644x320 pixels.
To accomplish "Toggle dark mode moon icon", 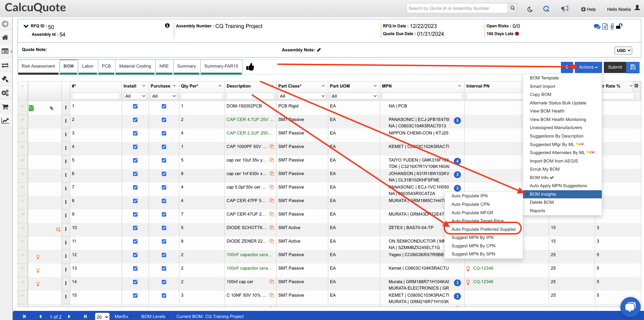I will pyautogui.click(x=530, y=9).
